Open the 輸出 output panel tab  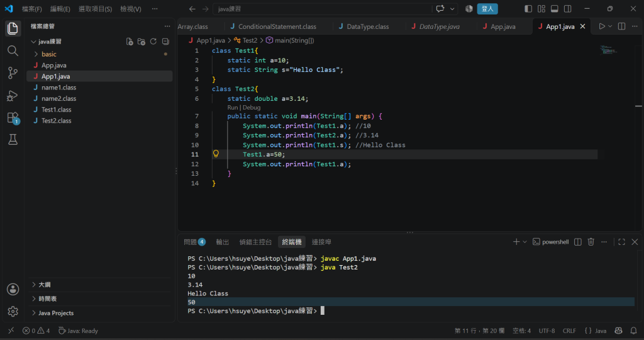[x=222, y=242]
